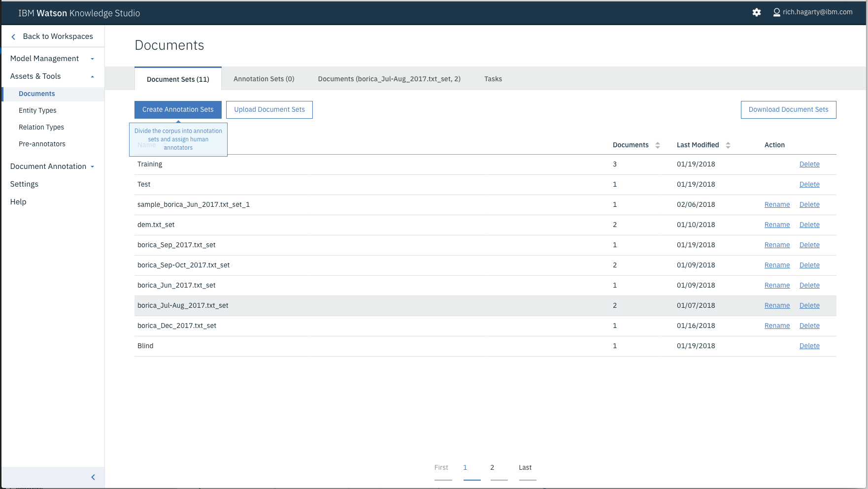Image resolution: width=868 pixels, height=489 pixels.
Task: Click the Back to Workspaces arrow icon
Action: click(x=13, y=36)
